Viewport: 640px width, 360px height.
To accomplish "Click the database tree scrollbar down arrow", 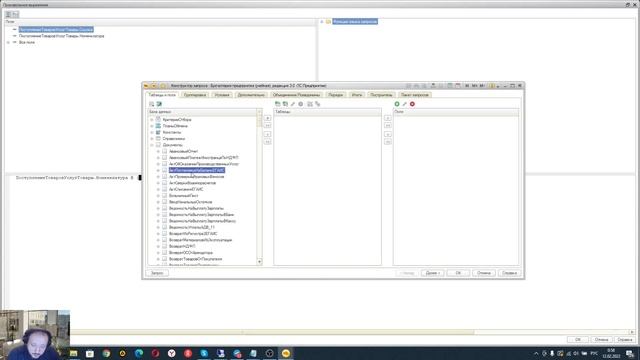I will (x=260, y=262).
